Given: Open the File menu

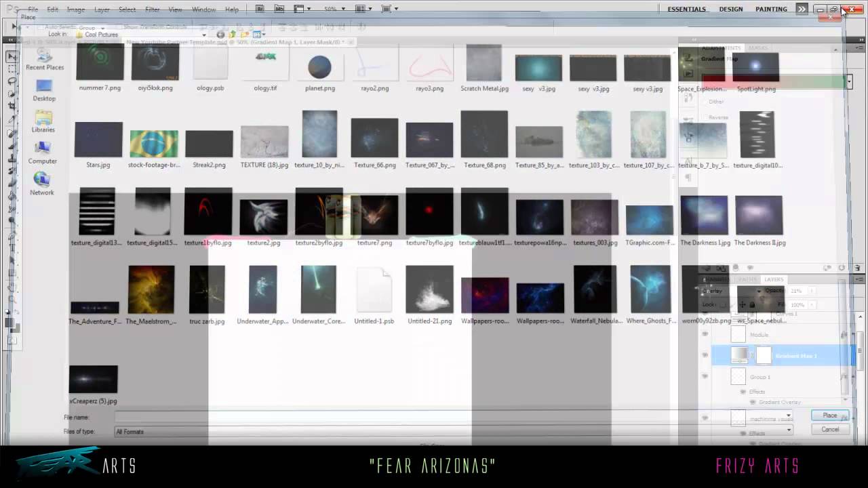Looking at the screenshot, I should (33, 9).
